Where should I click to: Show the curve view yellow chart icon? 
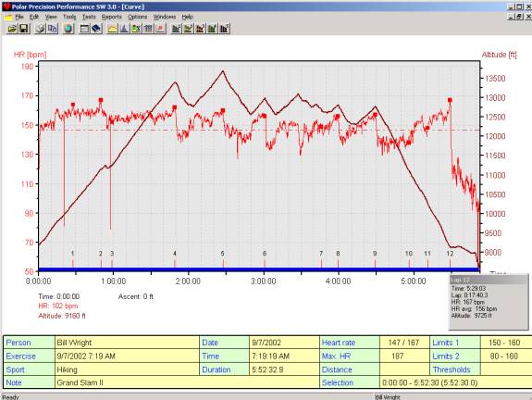(x=112, y=29)
